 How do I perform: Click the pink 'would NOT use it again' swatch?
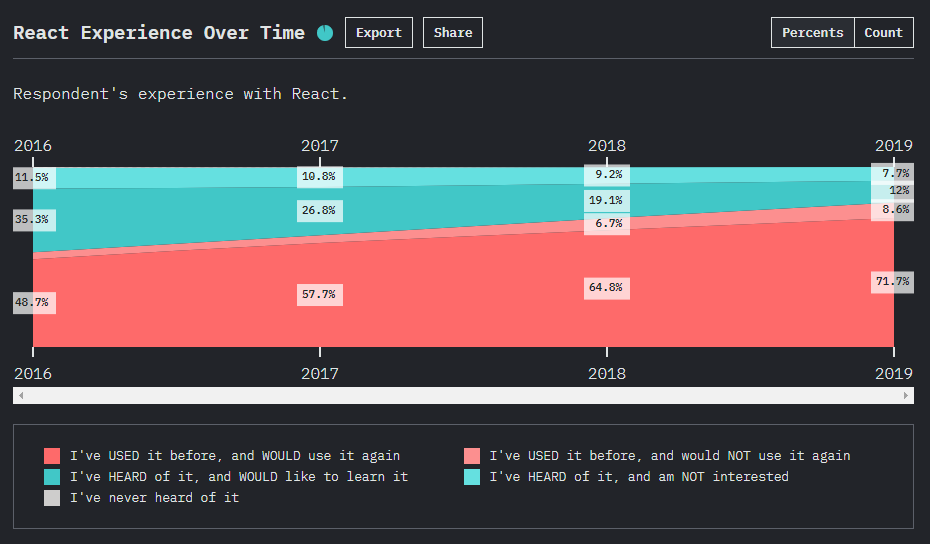click(472, 456)
